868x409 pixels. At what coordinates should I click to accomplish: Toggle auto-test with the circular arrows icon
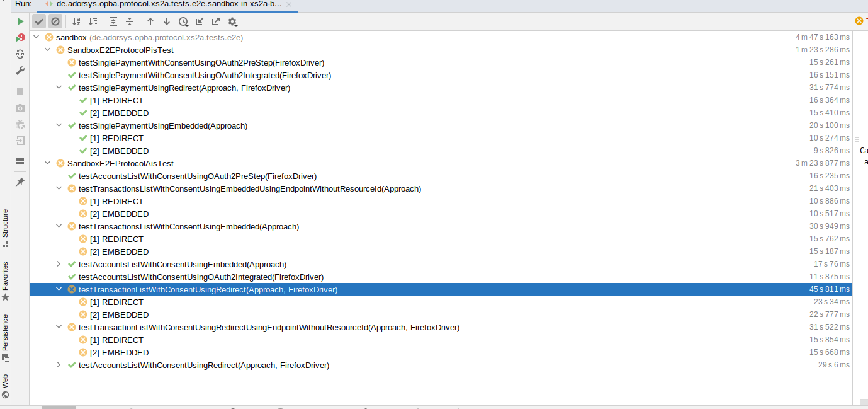pos(20,54)
